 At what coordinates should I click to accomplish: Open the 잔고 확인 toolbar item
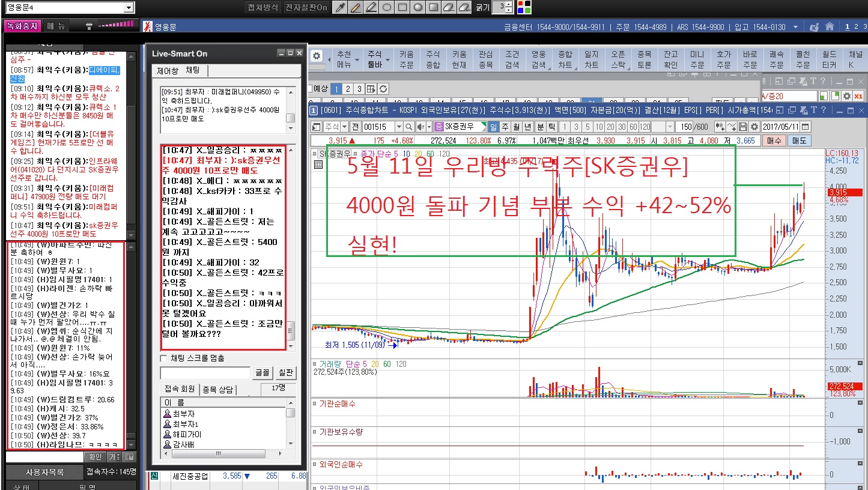pyautogui.click(x=670, y=59)
